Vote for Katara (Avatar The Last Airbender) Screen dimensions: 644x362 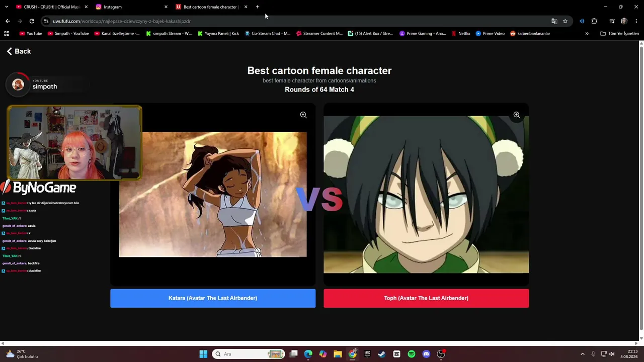pyautogui.click(x=213, y=298)
